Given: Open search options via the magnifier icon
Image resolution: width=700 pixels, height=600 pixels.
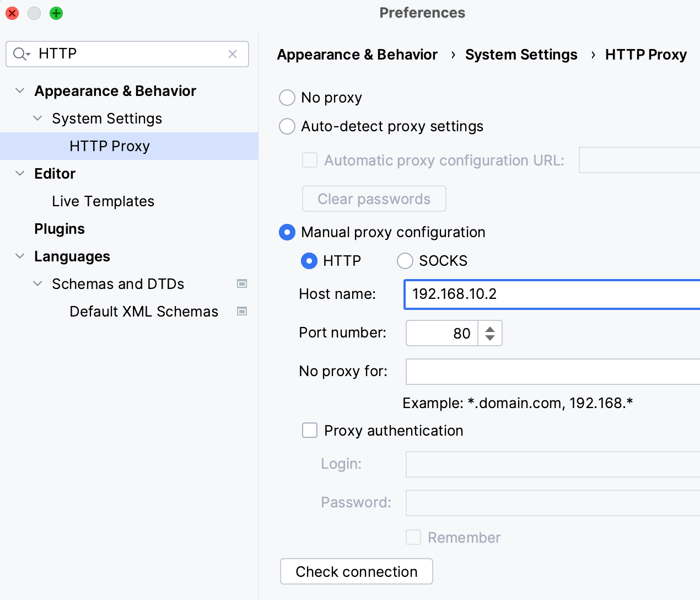Looking at the screenshot, I should pos(20,53).
